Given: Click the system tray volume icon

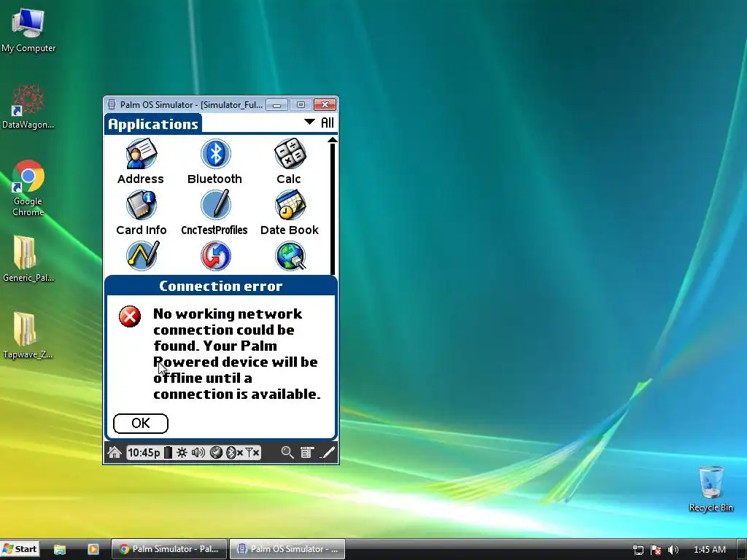Looking at the screenshot, I should pyautogui.click(x=673, y=550).
